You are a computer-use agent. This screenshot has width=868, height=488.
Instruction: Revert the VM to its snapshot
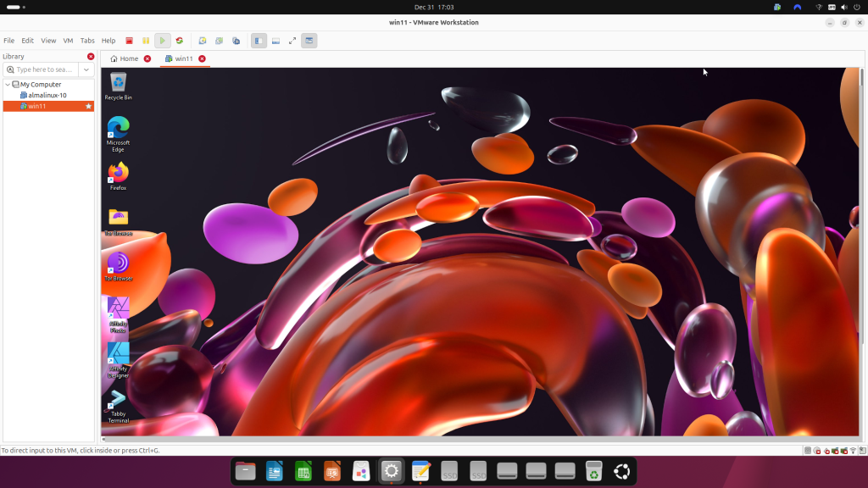[219, 40]
